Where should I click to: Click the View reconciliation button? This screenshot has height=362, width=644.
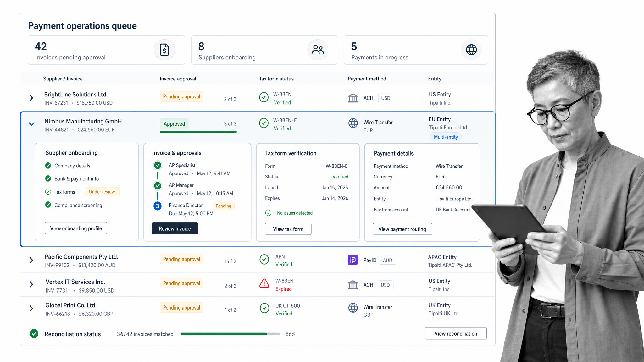[x=456, y=333]
